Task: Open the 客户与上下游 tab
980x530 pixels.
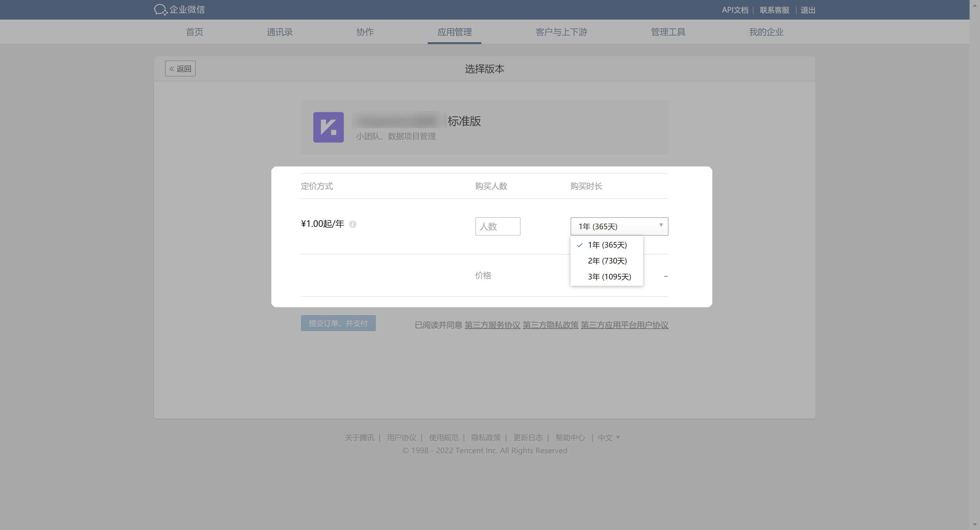Action: [561, 32]
